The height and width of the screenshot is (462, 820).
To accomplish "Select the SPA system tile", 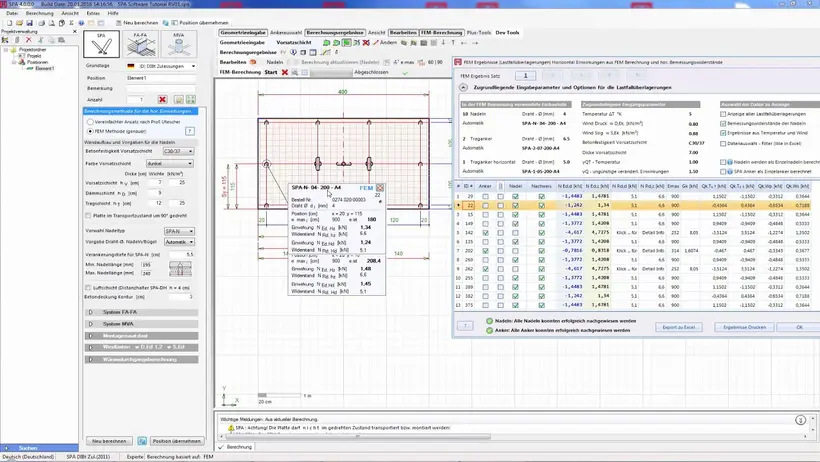I will 101,44.
